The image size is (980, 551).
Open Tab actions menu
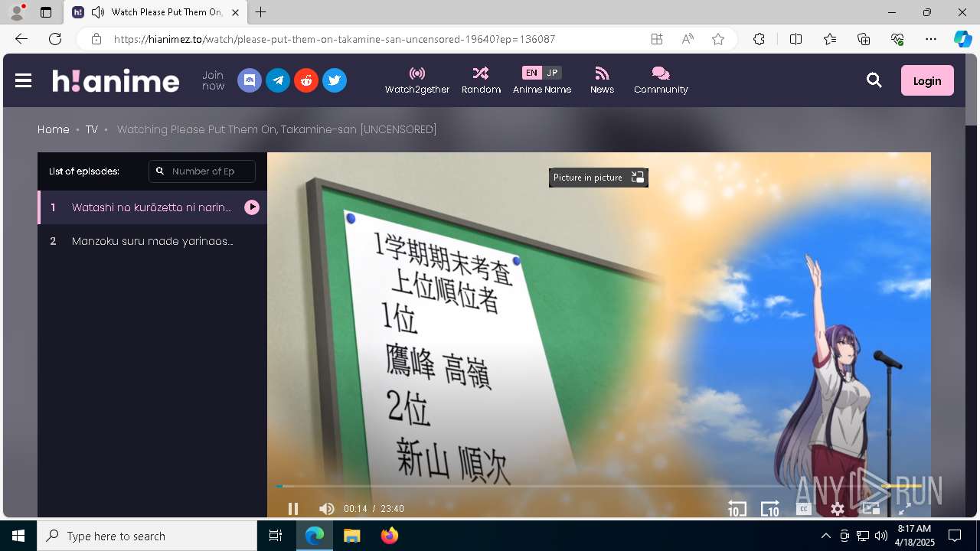coord(46,12)
